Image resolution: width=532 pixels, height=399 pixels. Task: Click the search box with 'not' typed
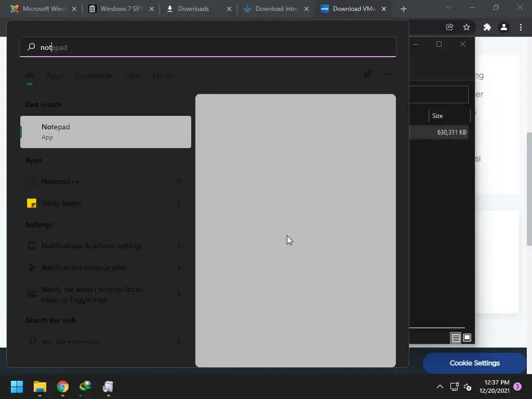(208, 47)
